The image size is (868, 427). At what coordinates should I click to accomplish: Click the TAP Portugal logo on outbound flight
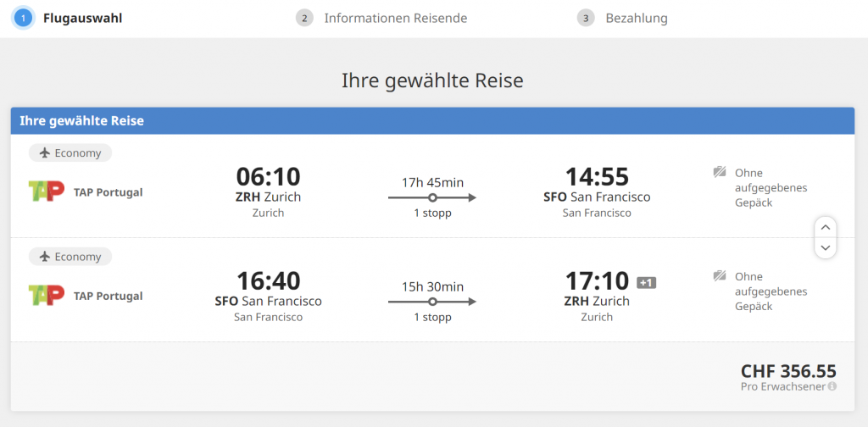[46, 191]
